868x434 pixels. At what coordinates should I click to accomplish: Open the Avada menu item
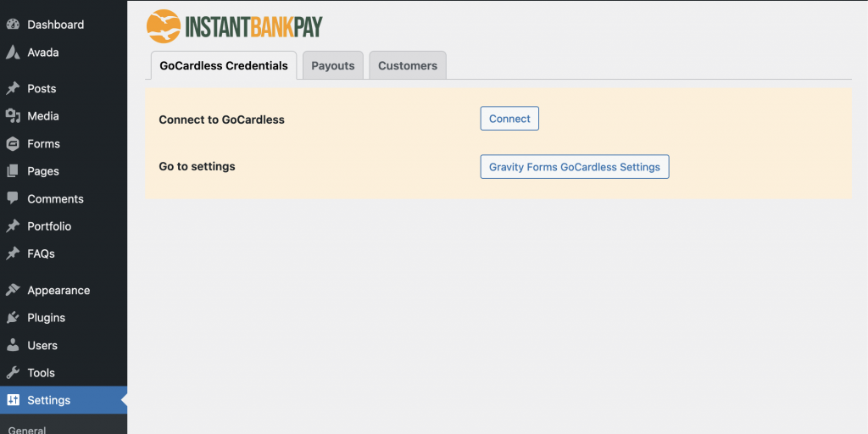point(64,53)
